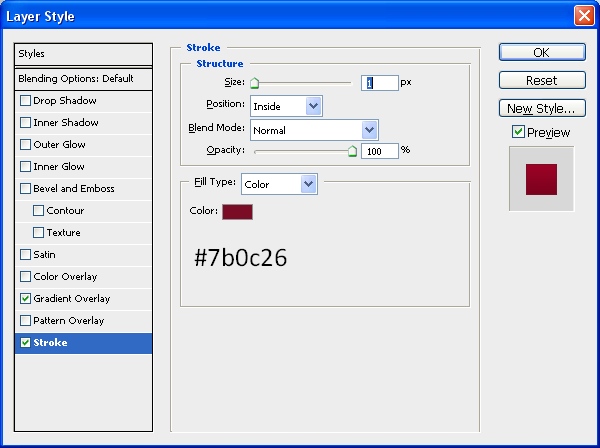
Task: Tick the Color Overlay checkbox
Action: click(x=25, y=277)
